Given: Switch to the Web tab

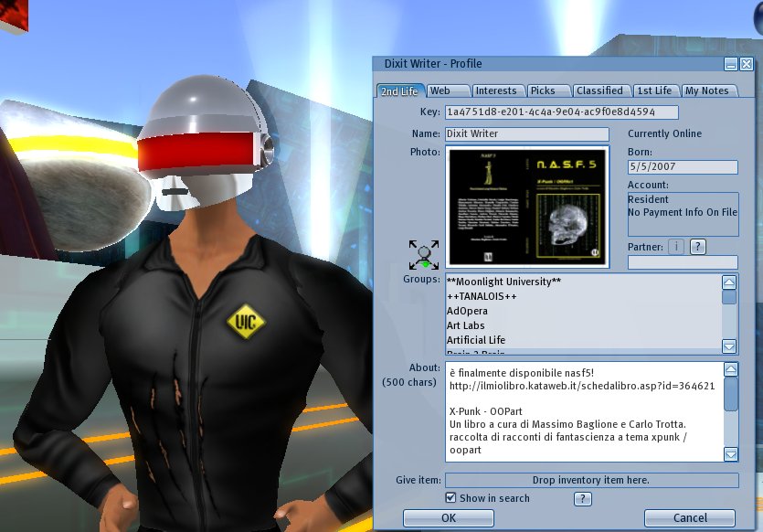Looking at the screenshot, I should (448, 90).
